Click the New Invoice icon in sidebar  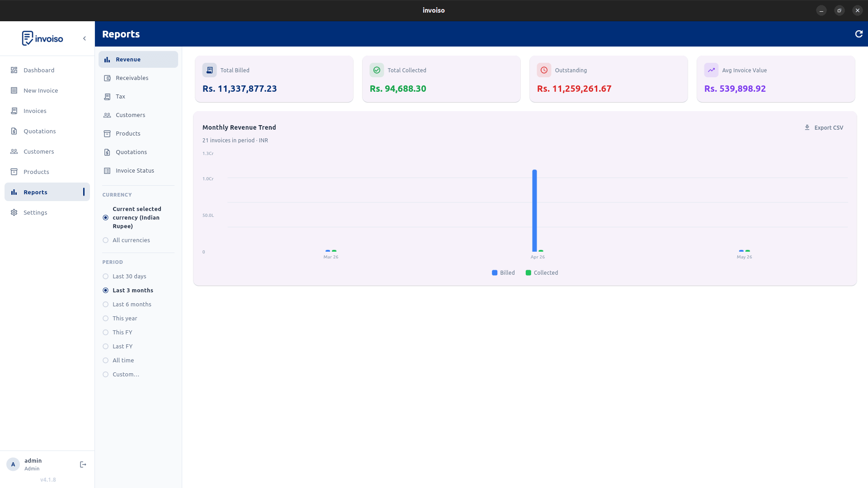(14, 90)
